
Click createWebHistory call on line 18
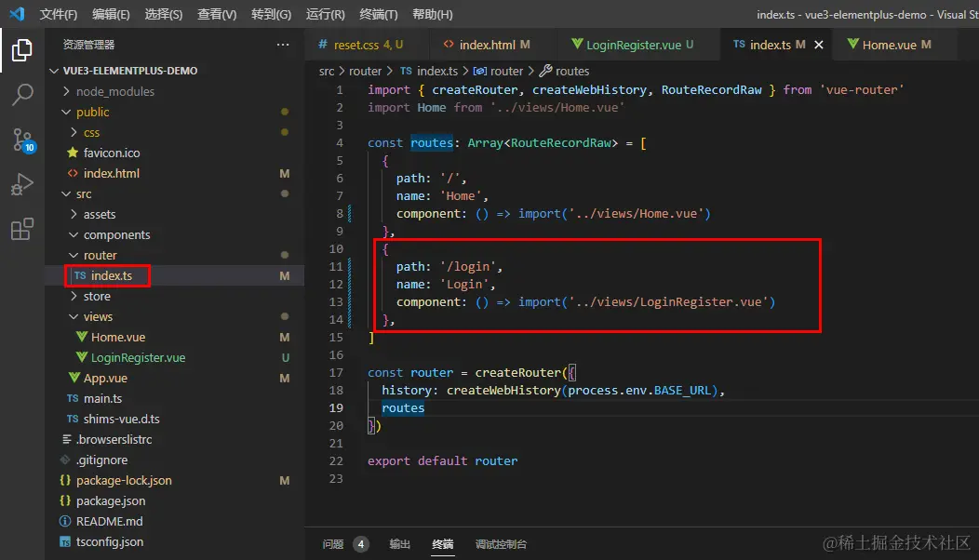pos(503,390)
